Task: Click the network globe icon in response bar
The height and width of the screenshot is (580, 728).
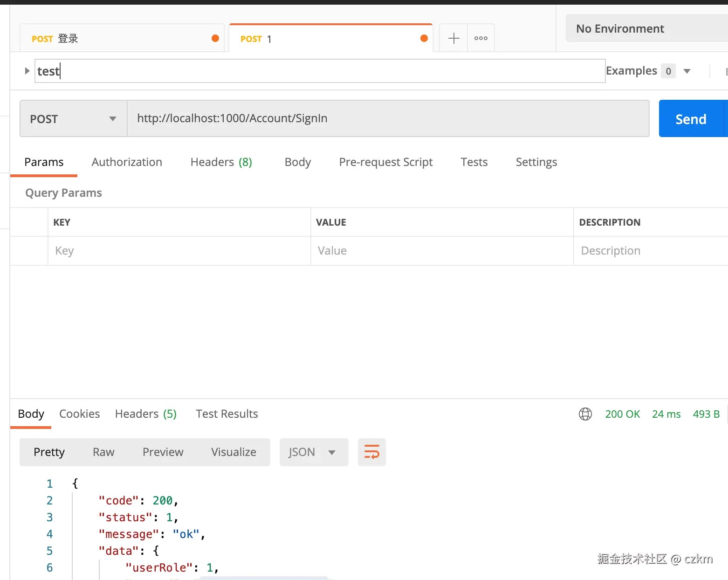Action: coord(585,414)
